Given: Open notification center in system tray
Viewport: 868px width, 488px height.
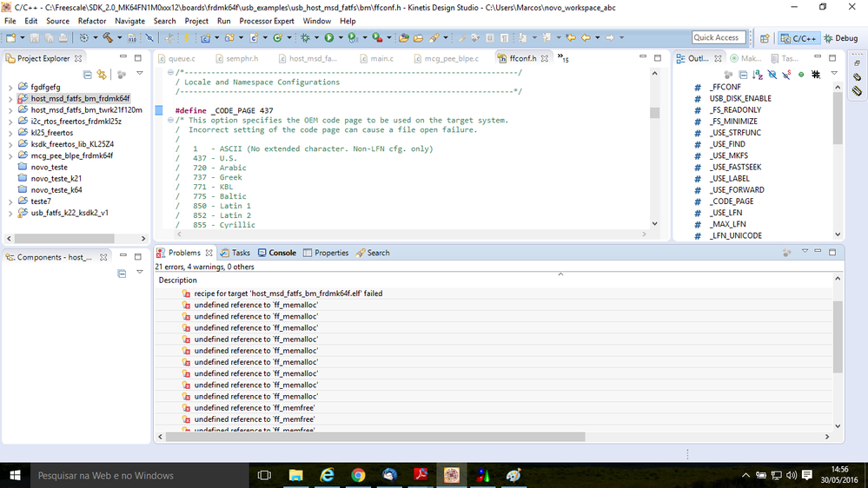Looking at the screenshot, I should (x=806, y=475).
